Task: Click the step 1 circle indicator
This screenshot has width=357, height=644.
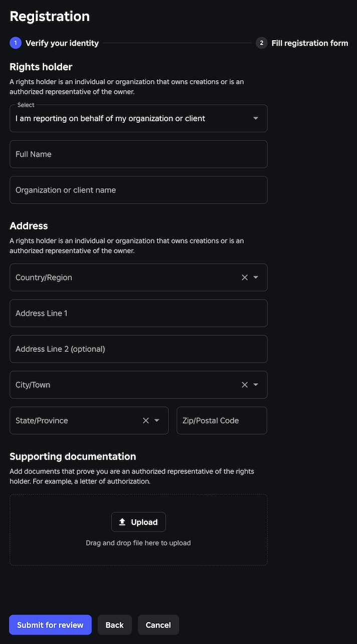Action: 15,43
